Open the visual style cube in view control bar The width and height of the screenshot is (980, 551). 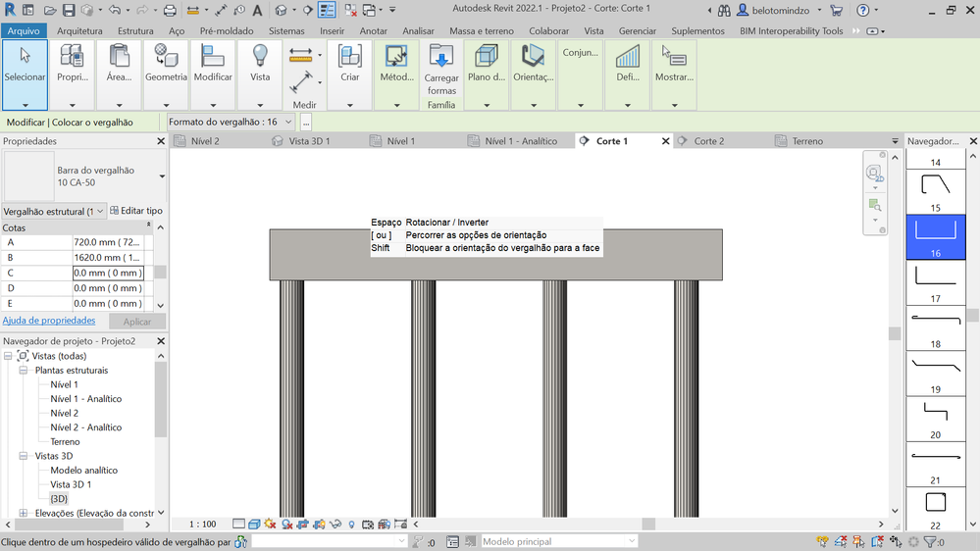(x=254, y=525)
